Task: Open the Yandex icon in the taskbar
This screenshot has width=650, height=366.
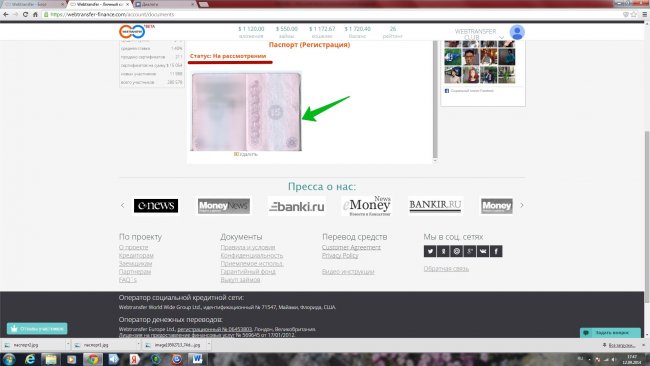Action: 135,359
